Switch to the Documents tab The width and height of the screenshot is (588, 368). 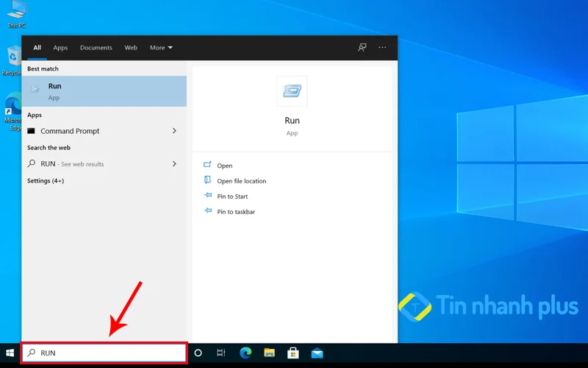[96, 48]
